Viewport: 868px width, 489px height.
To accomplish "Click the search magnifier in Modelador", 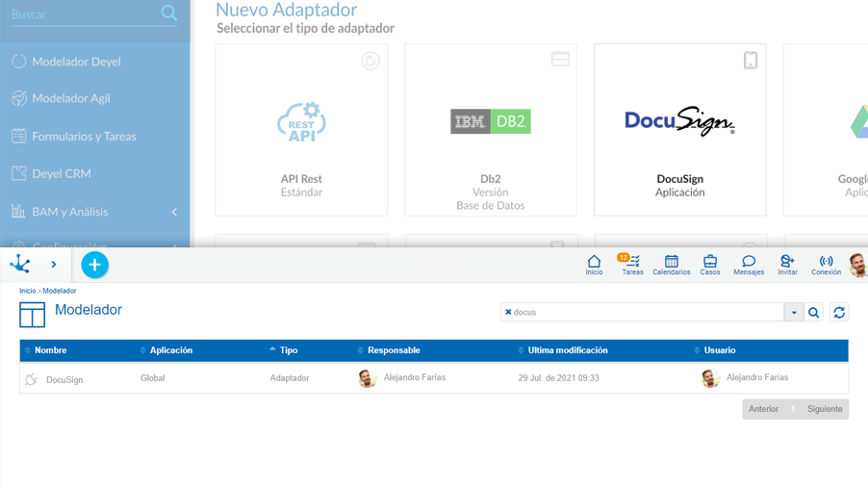I will pyautogui.click(x=813, y=312).
